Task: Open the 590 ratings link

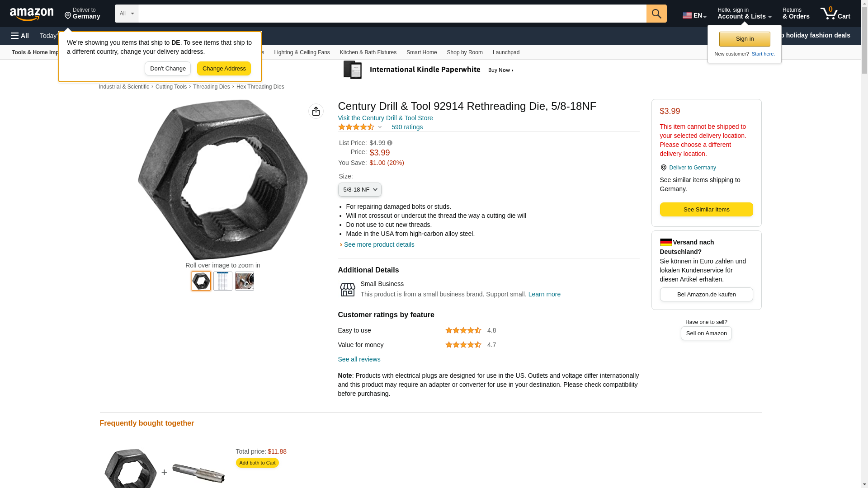Action: pos(407,127)
